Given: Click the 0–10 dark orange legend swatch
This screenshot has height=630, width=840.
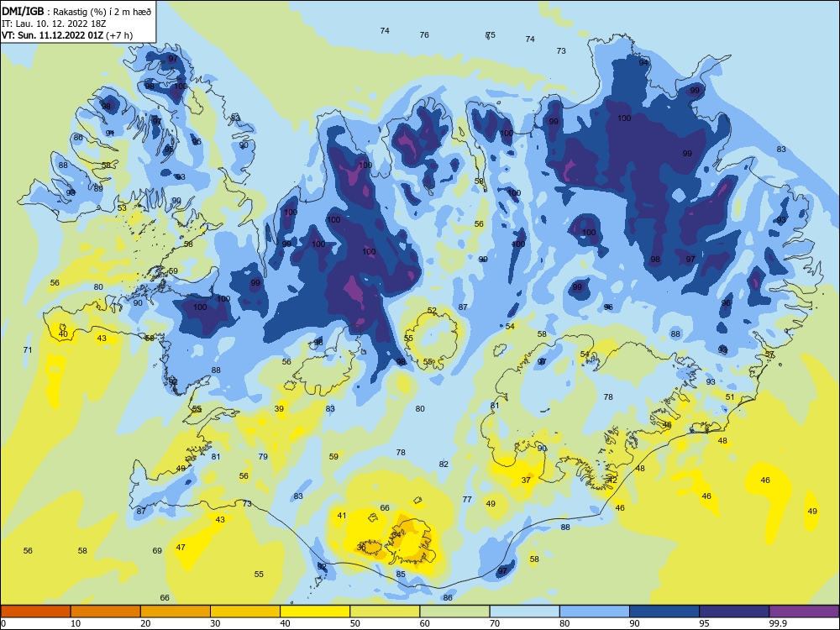Looking at the screenshot, I should tap(36, 612).
